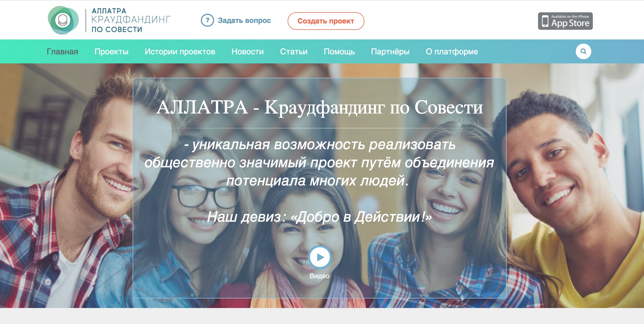This screenshot has height=324, width=644.
Task: Open the Новости section
Action: click(247, 51)
